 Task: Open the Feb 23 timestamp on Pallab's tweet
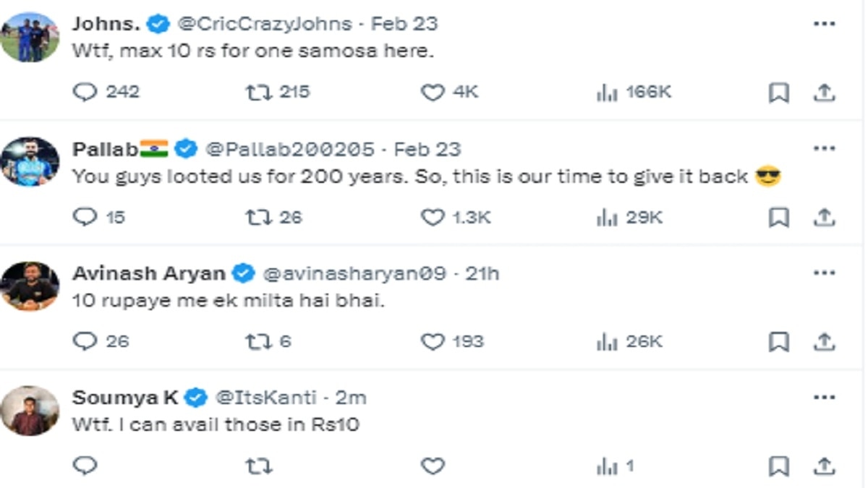[427, 149]
